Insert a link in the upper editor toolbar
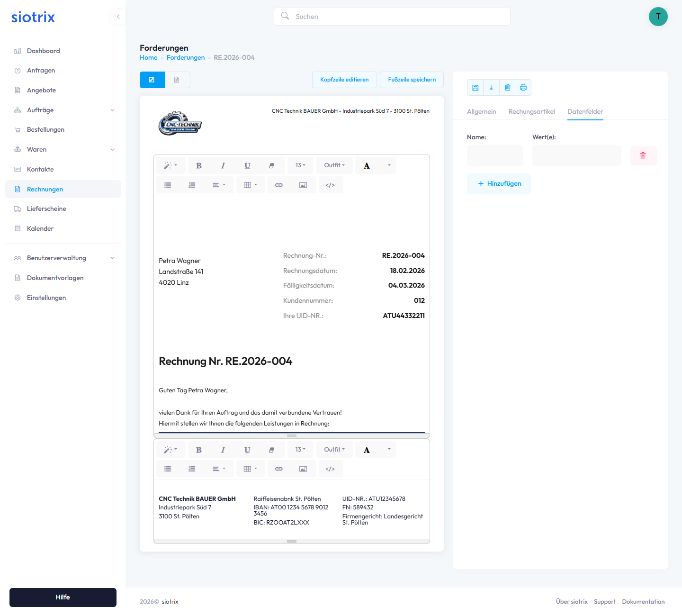682x616 pixels. click(x=279, y=185)
